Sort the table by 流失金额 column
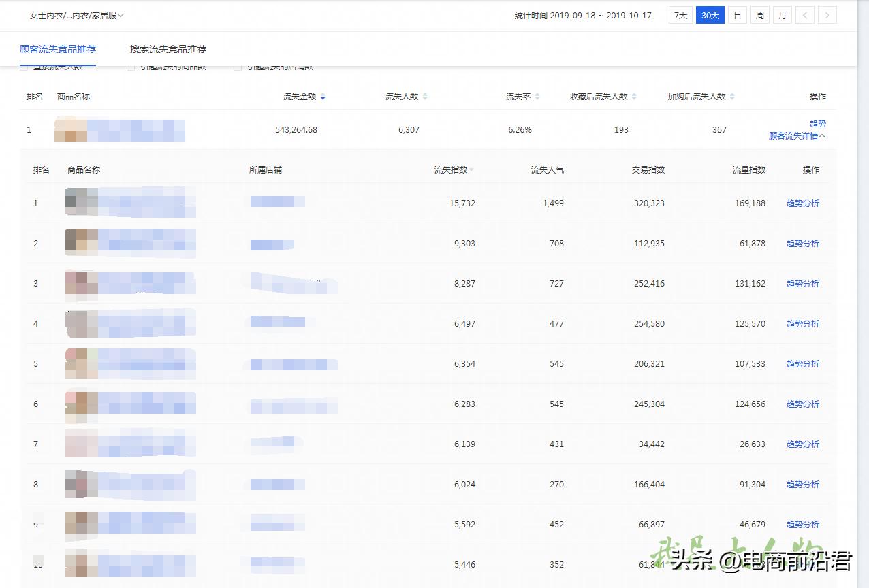Viewport: 869px width, 588px height. (323, 96)
